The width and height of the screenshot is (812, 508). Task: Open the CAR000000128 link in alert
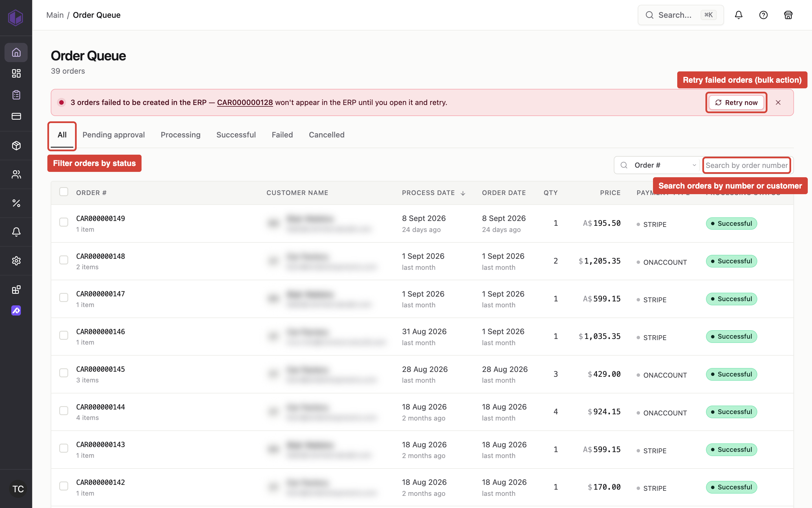point(245,102)
